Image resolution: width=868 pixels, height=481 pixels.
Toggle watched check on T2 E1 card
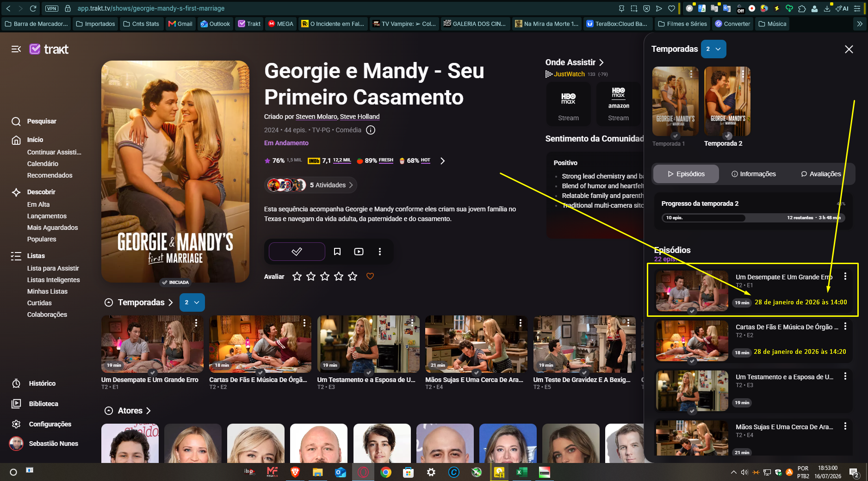pos(153,372)
